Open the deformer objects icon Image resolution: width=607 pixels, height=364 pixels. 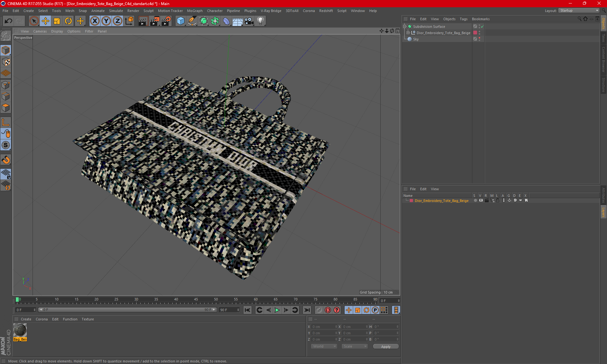[226, 21]
